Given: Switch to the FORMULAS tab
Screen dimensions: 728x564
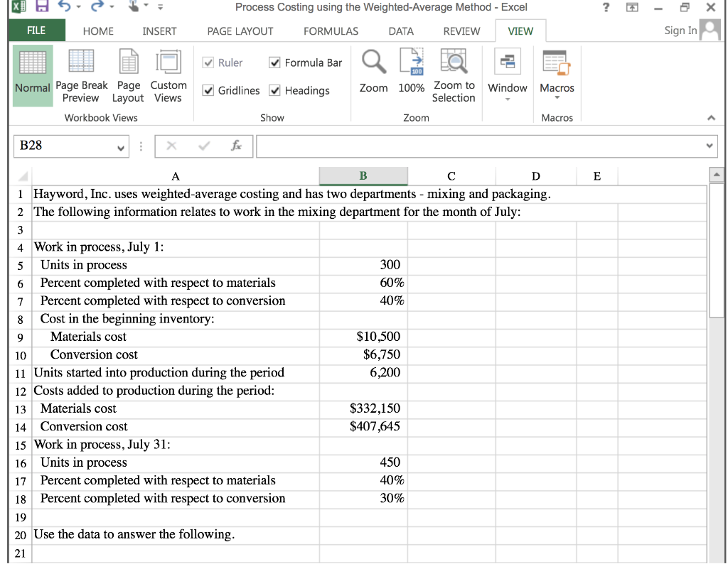Looking at the screenshot, I should tap(331, 31).
